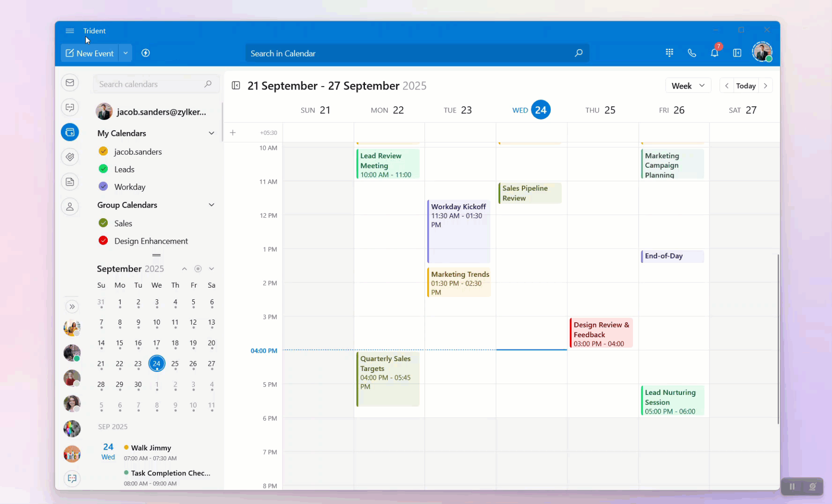The width and height of the screenshot is (832, 504).
Task: Open the Quarterly Sales Targets event
Action: click(388, 379)
